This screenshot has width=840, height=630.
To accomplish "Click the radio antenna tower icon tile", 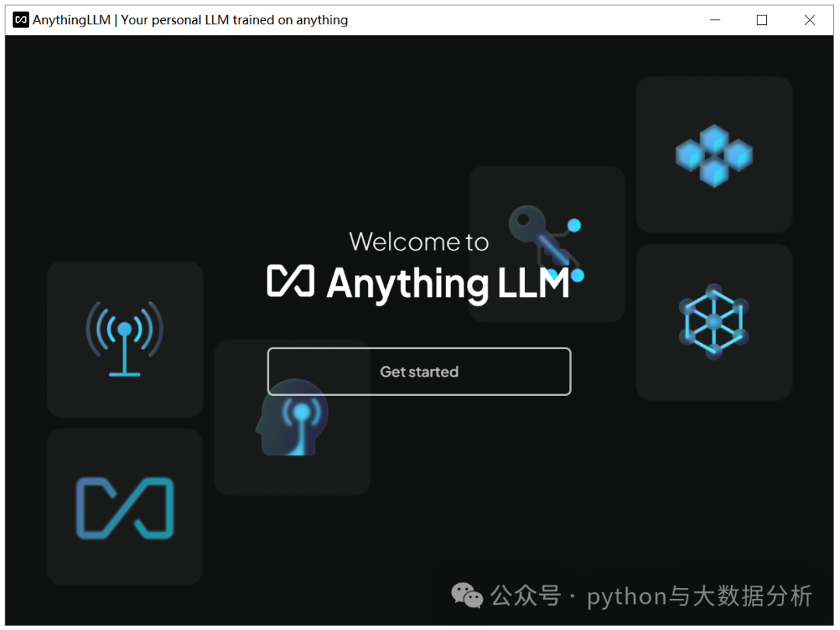I will click(124, 339).
